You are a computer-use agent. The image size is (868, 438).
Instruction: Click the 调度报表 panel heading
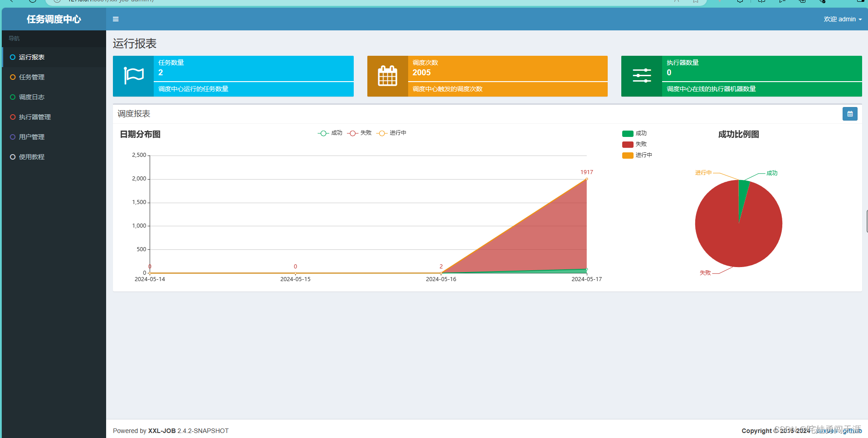click(134, 114)
